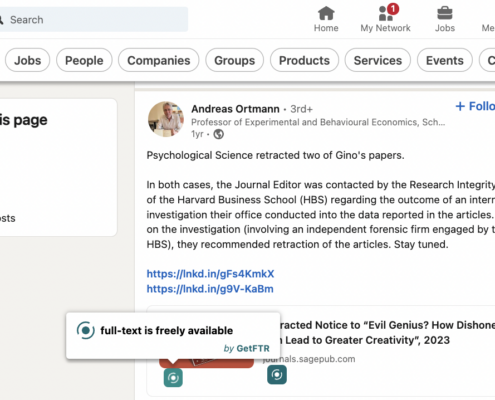Click the globe visibility icon on post
The height and width of the screenshot is (400, 495).
pyautogui.click(x=219, y=134)
